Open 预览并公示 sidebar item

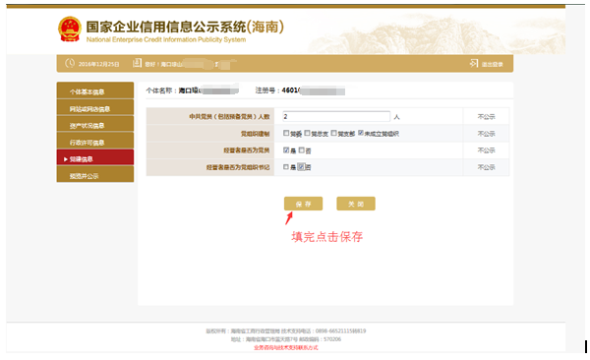[x=95, y=175]
